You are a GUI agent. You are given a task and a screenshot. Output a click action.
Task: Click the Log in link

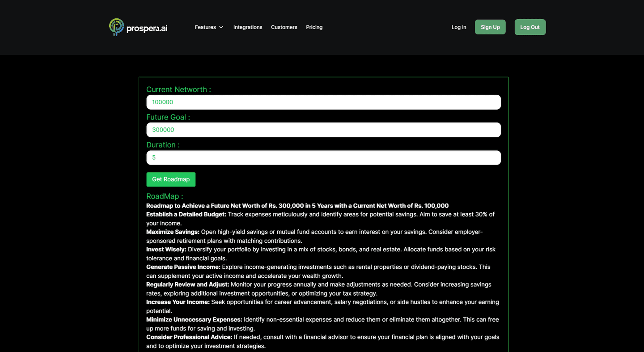click(459, 27)
